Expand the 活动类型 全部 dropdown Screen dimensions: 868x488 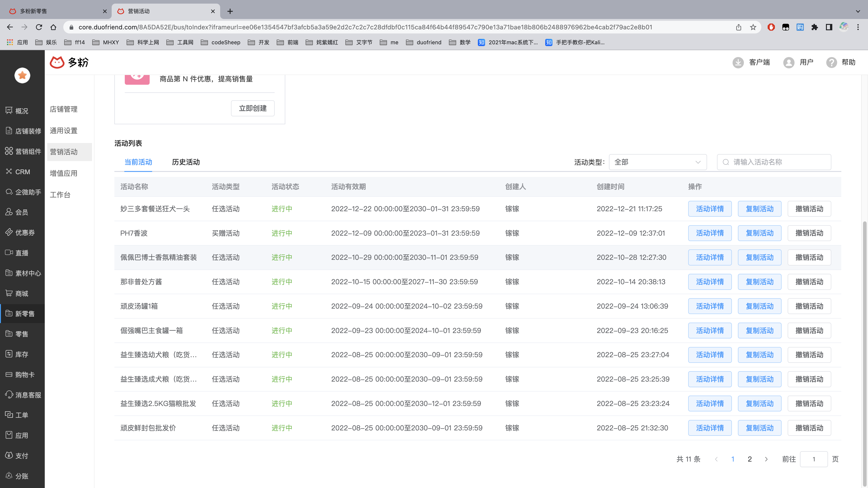click(x=657, y=162)
